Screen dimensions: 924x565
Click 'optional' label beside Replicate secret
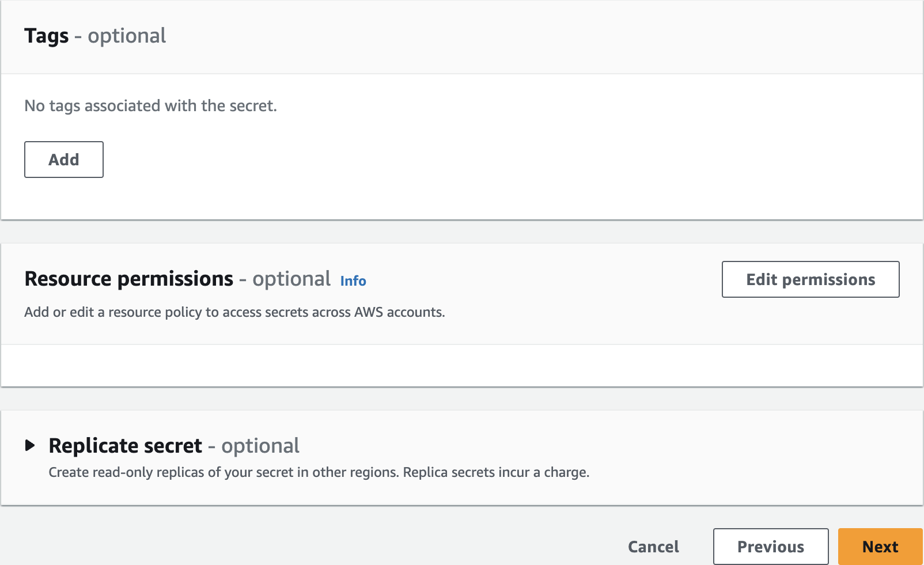click(x=260, y=446)
